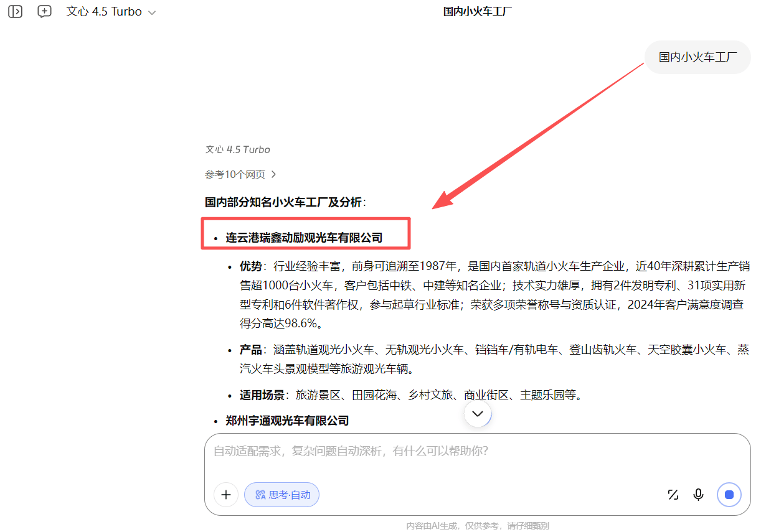Click 郑州宇通观光车有限公司 company name
Viewport: 766px width, 532px height.
287,421
